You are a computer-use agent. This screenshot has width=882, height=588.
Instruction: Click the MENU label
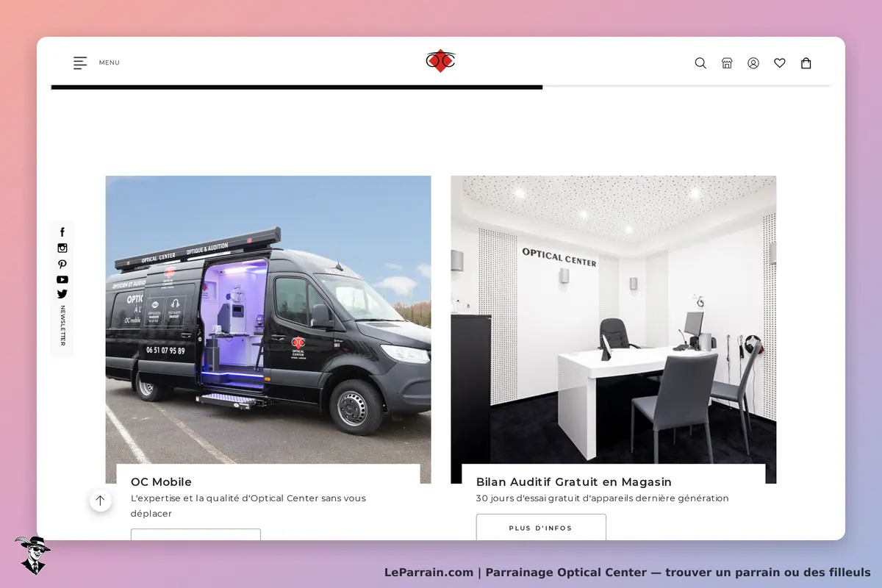pyautogui.click(x=110, y=63)
